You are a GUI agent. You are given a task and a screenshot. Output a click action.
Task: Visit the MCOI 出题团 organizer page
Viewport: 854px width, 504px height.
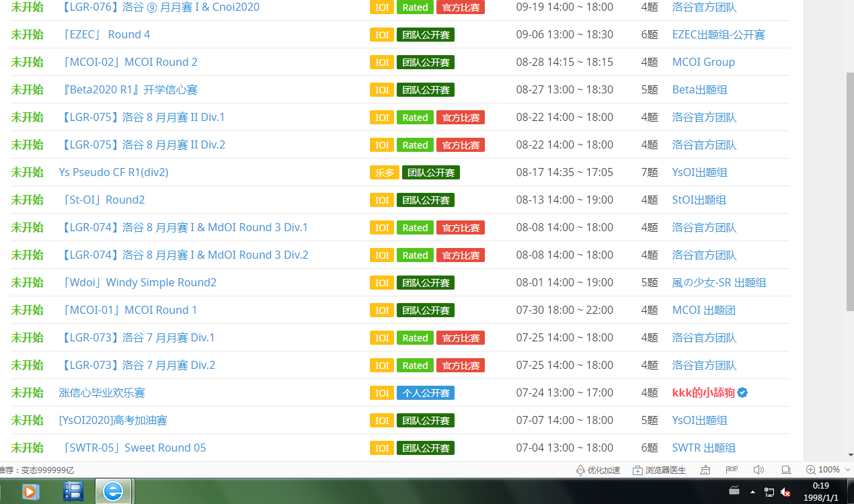point(704,310)
